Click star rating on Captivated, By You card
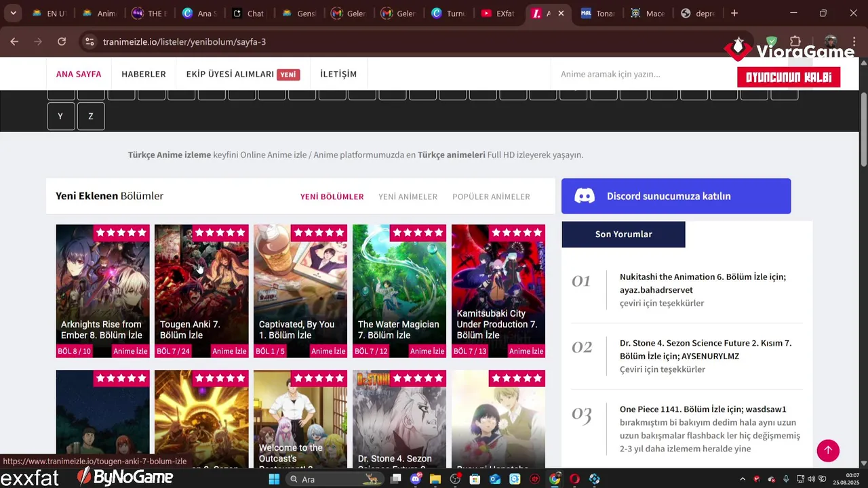868x488 pixels. coord(319,232)
